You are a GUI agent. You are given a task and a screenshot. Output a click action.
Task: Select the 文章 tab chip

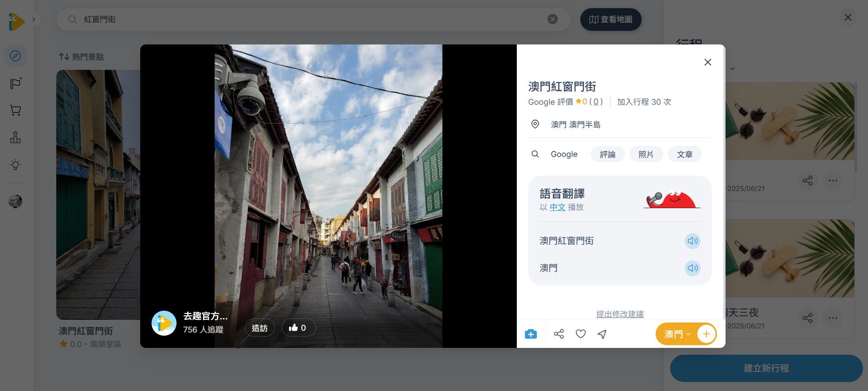685,154
